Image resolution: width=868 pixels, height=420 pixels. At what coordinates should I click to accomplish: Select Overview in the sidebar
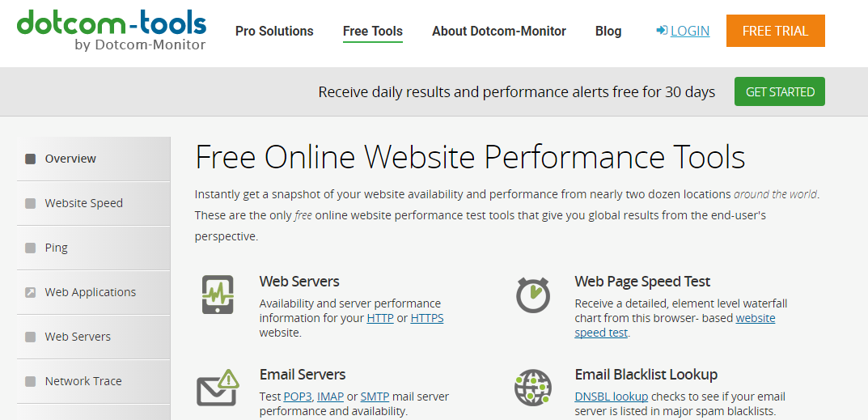pyautogui.click(x=94, y=159)
